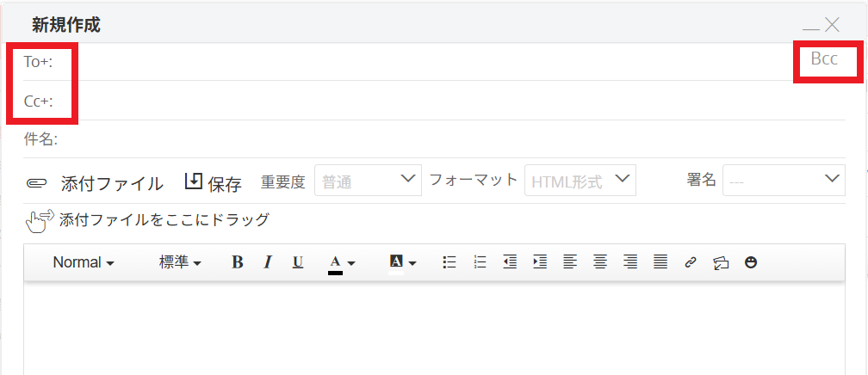The width and height of the screenshot is (868, 375).
Task: Align text to the left
Action: click(570, 262)
